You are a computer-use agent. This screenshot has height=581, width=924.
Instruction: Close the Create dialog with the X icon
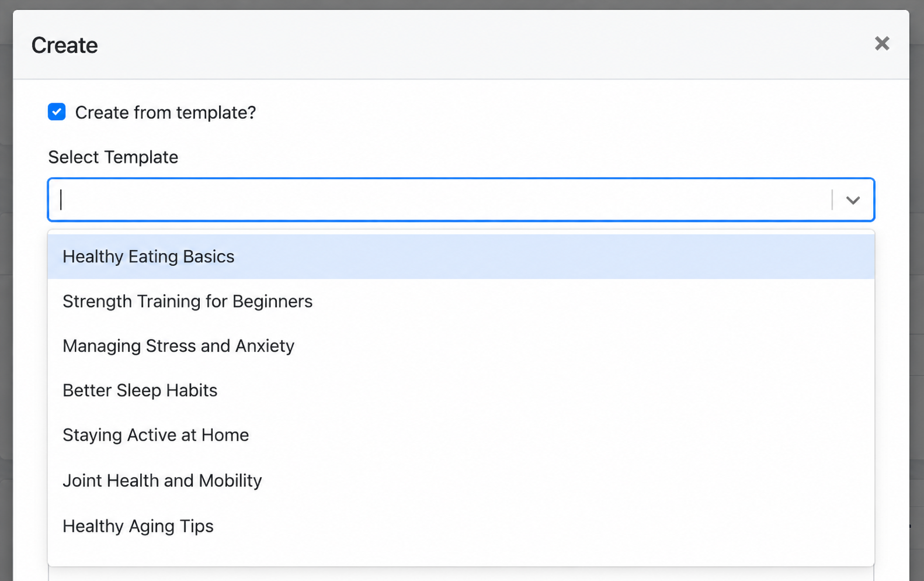pyautogui.click(x=881, y=44)
